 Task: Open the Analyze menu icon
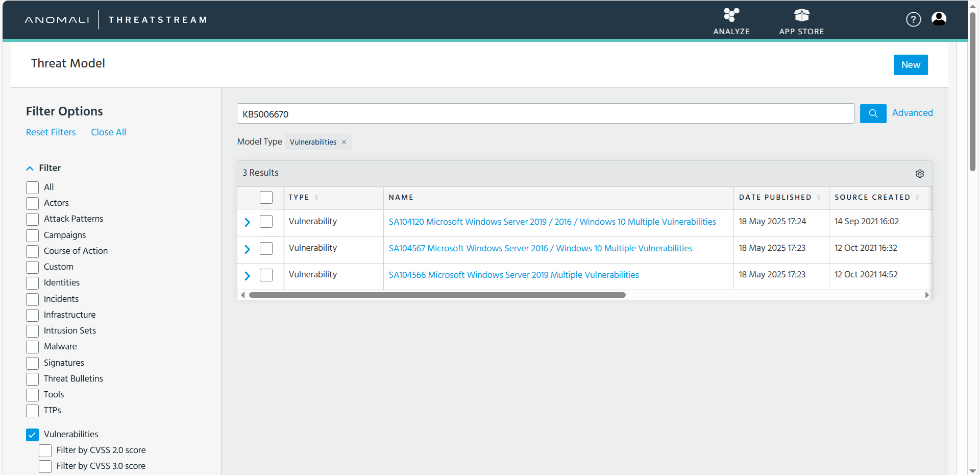[x=731, y=15]
